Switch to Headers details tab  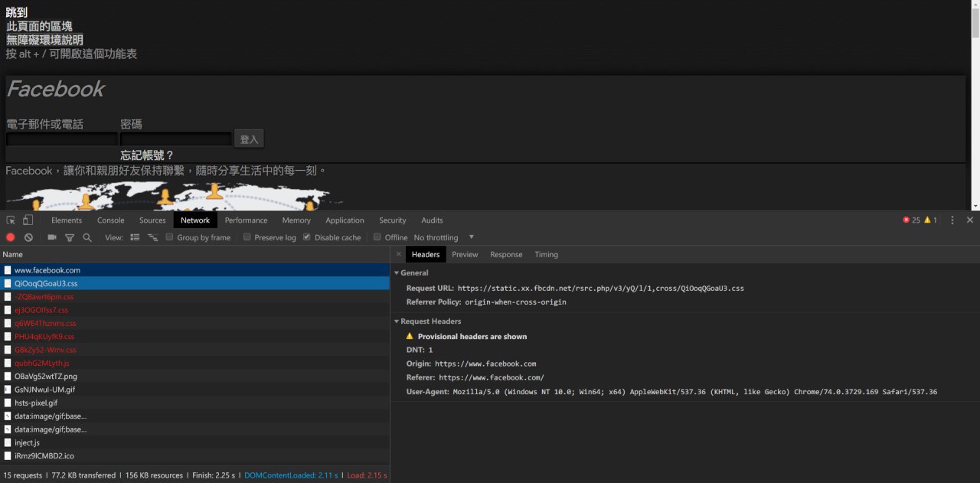point(426,254)
